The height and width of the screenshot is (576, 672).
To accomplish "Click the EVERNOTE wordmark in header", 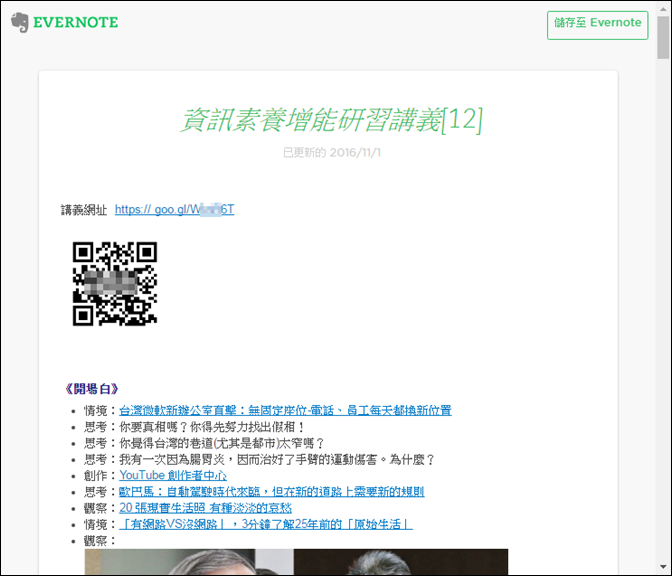I will 75,22.
